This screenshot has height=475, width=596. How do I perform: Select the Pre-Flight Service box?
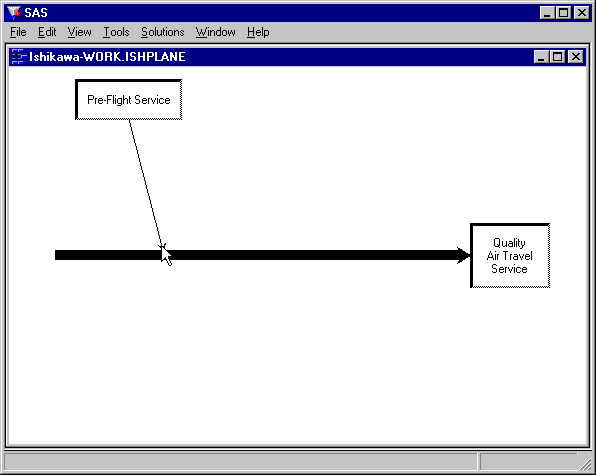tap(128, 100)
